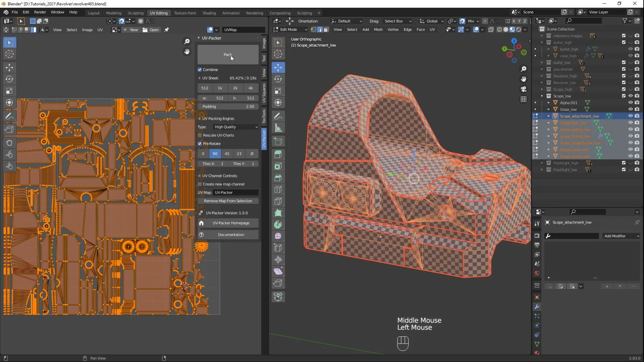This screenshot has height=362, width=644.
Task: Click the UV Editing tab in header
Action: click(x=158, y=12)
